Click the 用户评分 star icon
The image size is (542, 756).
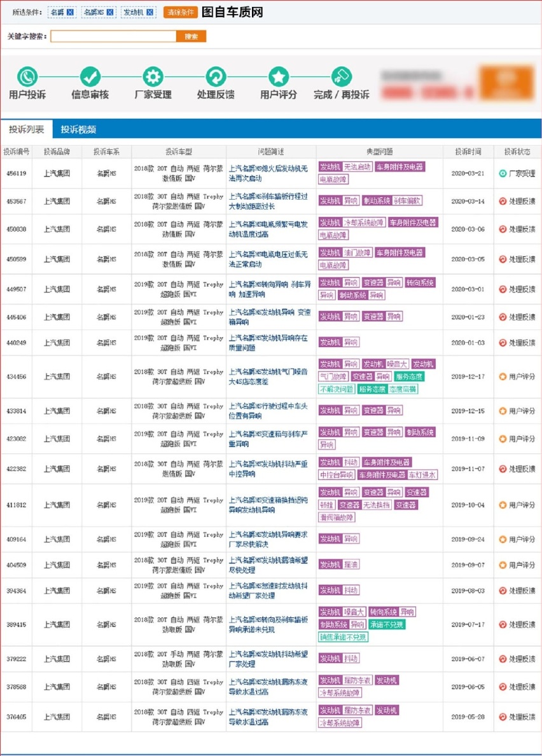[279, 77]
